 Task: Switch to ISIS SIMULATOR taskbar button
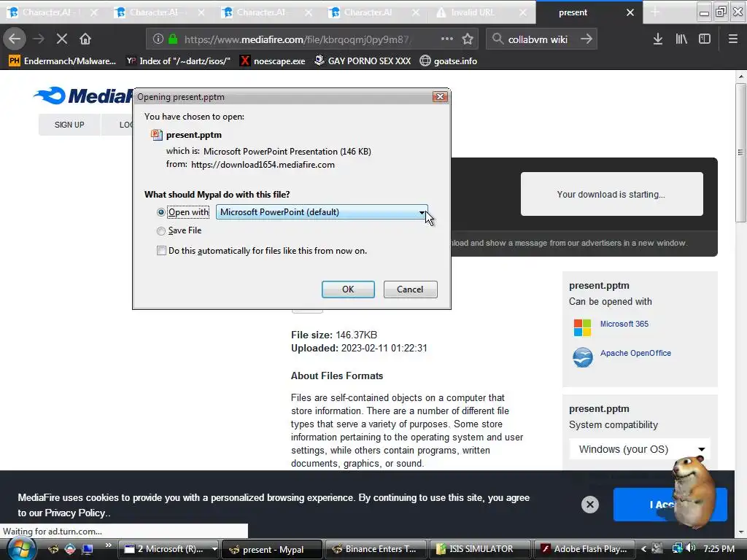point(480,550)
